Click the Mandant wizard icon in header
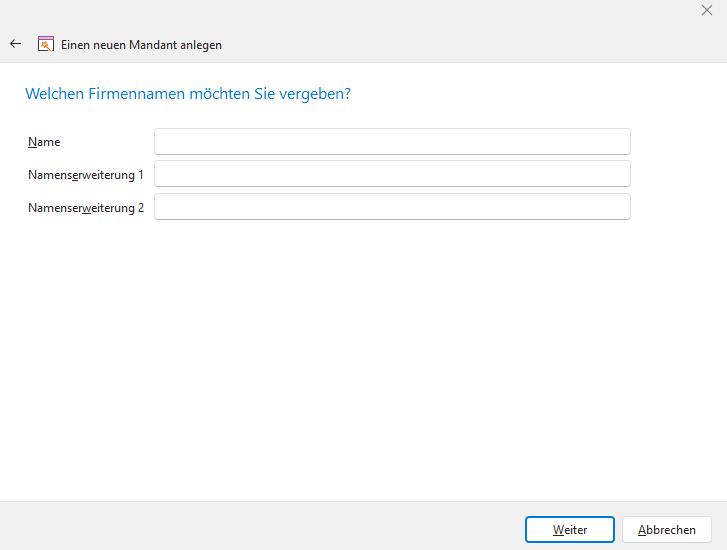727x550 pixels. click(x=45, y=44)
